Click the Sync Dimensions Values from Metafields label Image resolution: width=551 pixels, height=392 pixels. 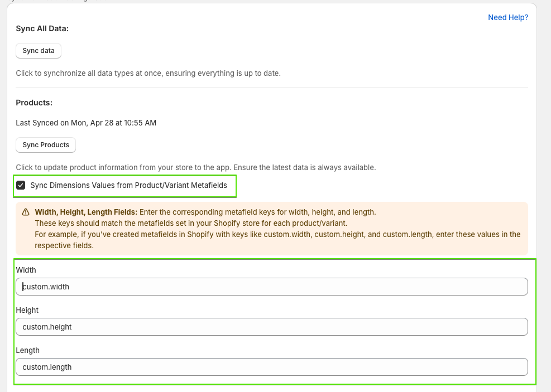point(128,185)
